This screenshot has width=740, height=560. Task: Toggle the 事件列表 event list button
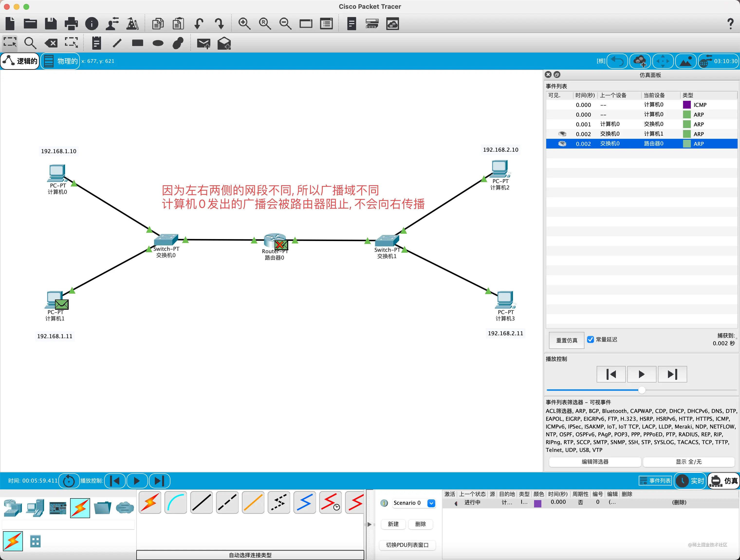point(655,481)
